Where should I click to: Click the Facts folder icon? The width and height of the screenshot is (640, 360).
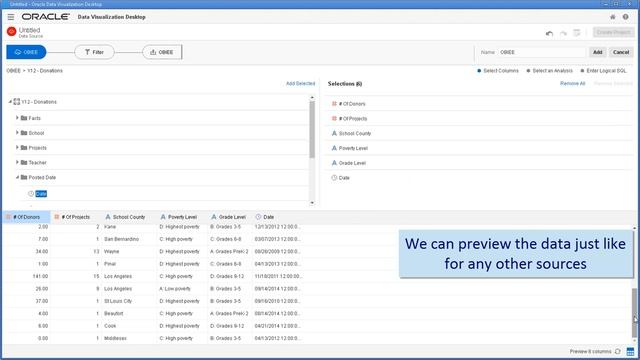coord(24,118)
